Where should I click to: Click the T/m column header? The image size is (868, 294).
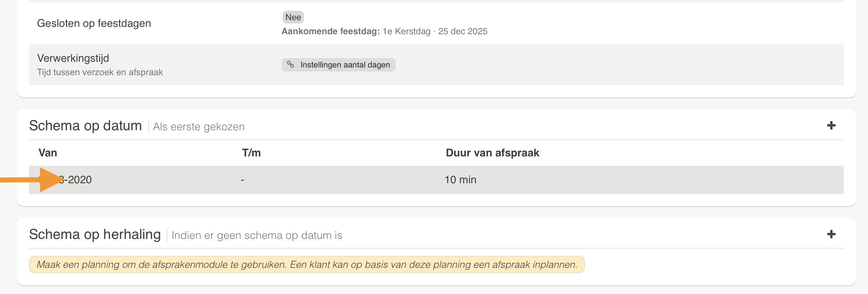(251, 153)
